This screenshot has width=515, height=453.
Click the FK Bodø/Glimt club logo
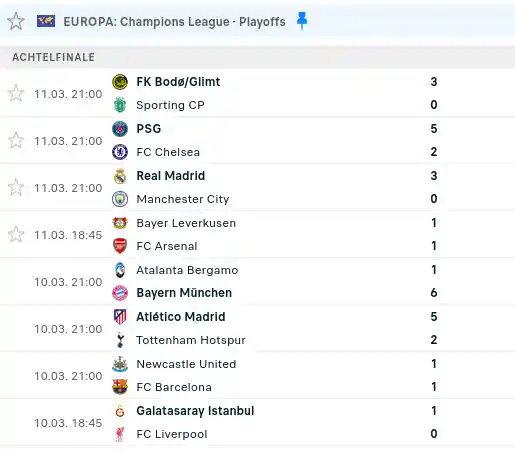[x=120, y=82]
